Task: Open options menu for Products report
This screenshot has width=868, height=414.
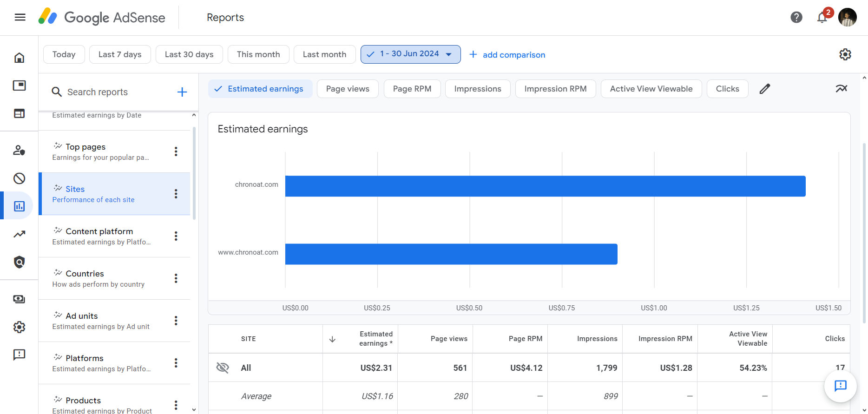Action: [x=176, y=405]
